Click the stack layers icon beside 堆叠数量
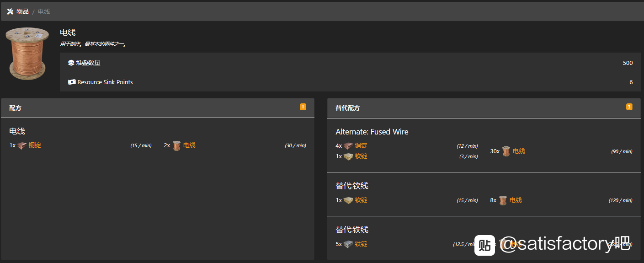This screenshot has width=644, height=263. (71, 63)
